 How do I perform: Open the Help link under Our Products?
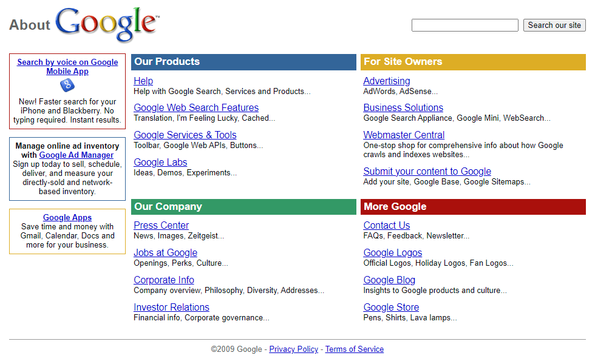pos(143,81)
